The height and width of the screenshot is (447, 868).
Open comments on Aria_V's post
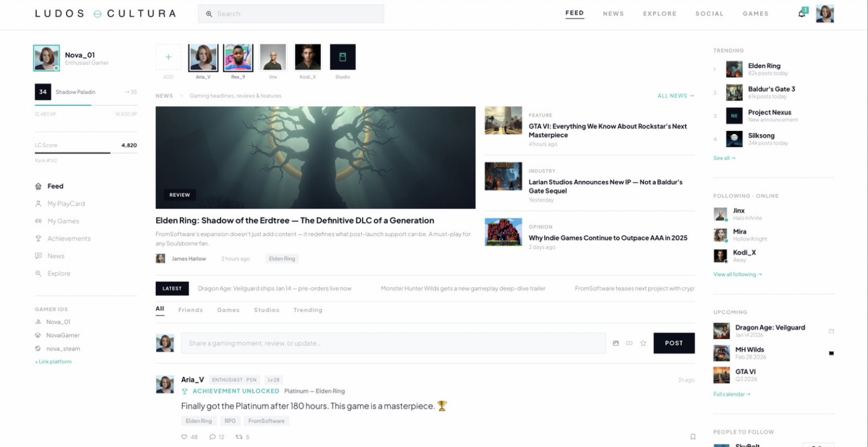pyautogui.click(x=213, y=437)
